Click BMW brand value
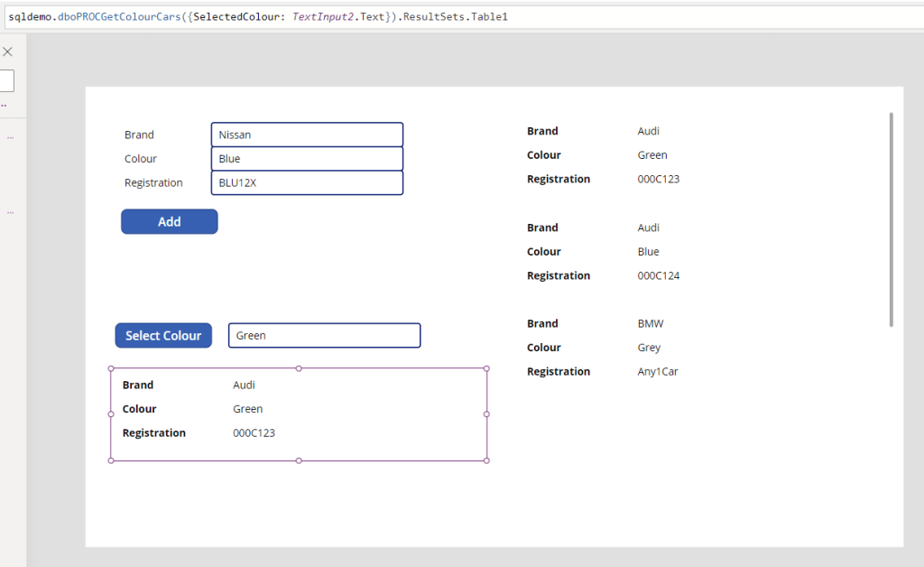This screenshot has width=924, height=567. click(x=650, y=323)
